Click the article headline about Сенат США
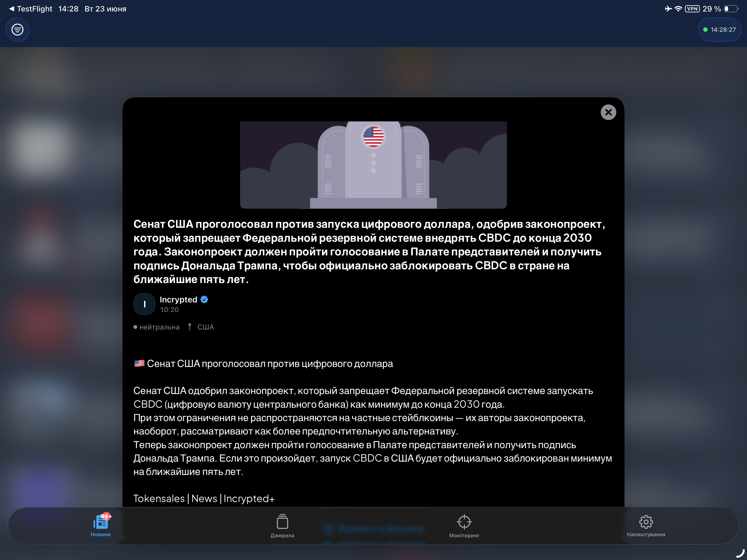 point(369,252)
